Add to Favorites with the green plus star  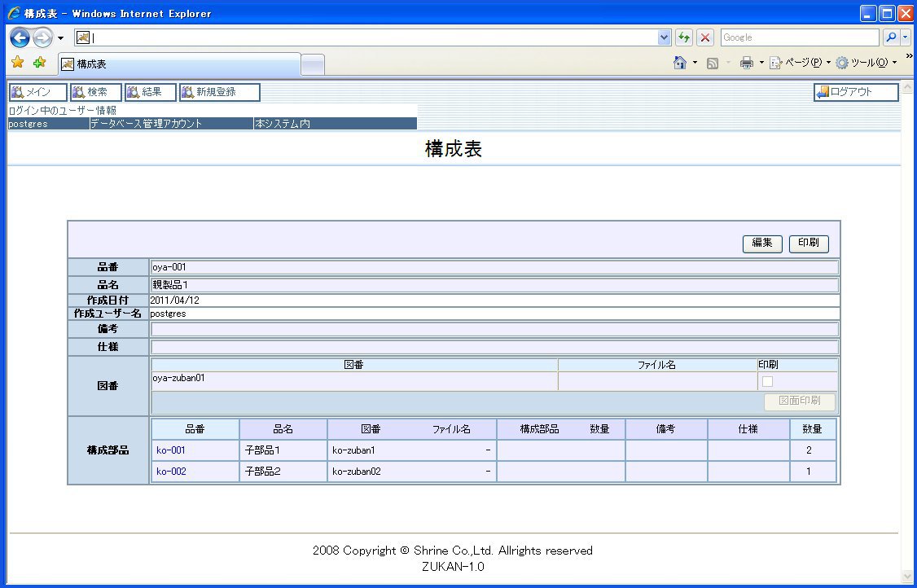[x=39, y=63]
